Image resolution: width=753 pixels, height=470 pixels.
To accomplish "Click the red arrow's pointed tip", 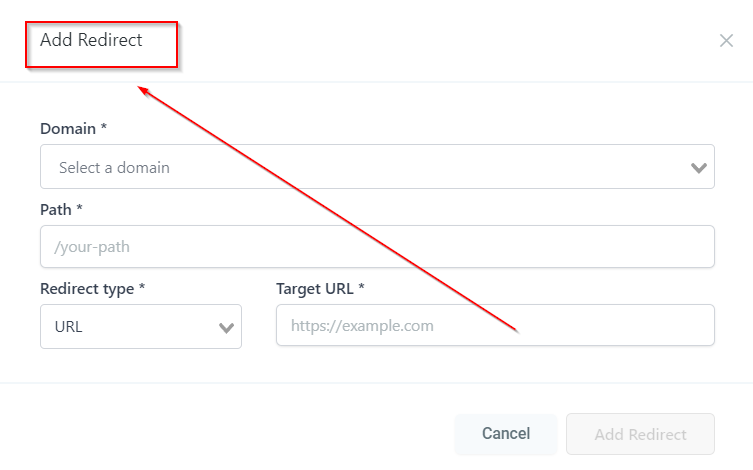I will [141, 89].
